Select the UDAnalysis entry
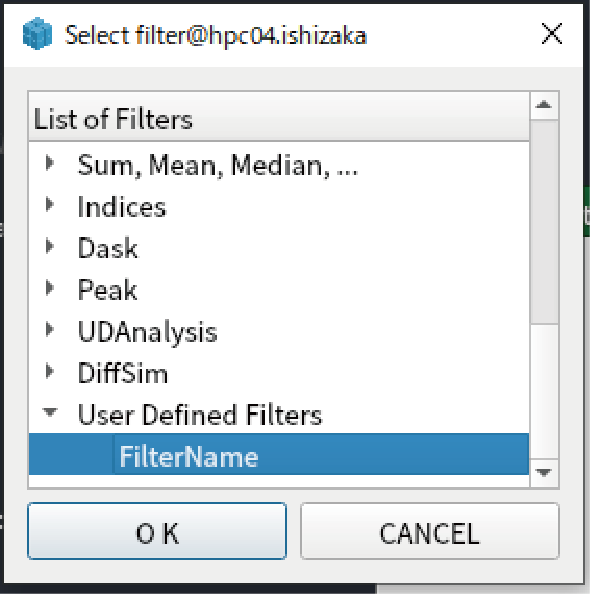590x594 pixels. 147,332
